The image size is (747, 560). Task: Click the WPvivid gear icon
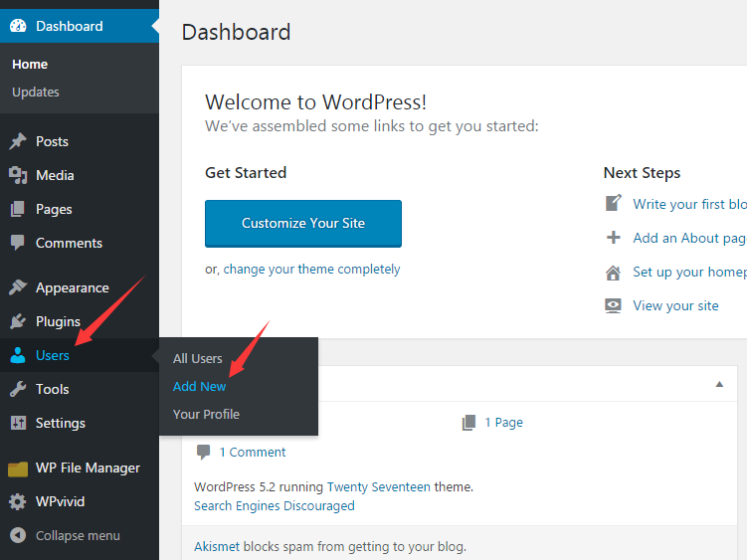(x=18, y=501)
